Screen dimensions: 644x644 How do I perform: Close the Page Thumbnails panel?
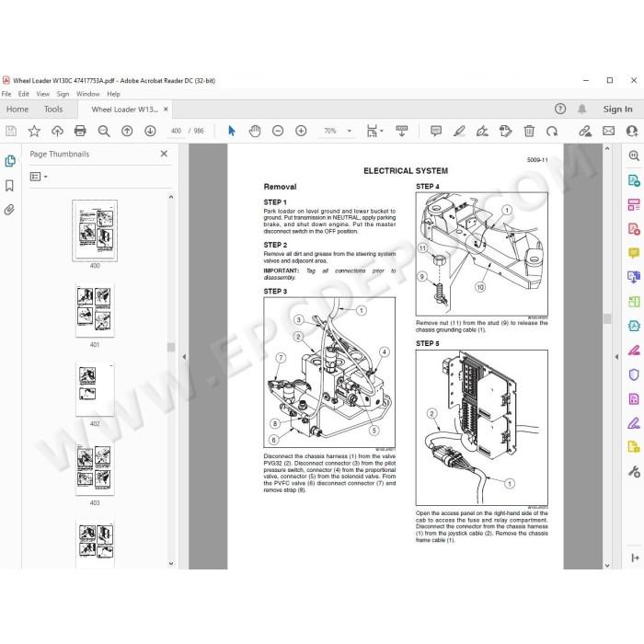[x=165, y=154]
